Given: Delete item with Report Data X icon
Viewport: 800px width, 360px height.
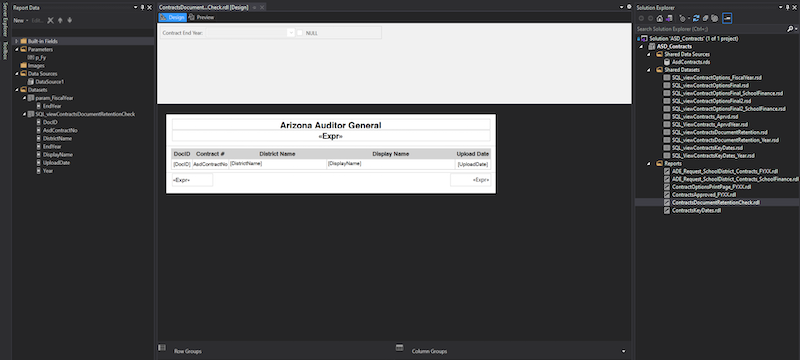Looking at the screenshot, I should (51, 20).
